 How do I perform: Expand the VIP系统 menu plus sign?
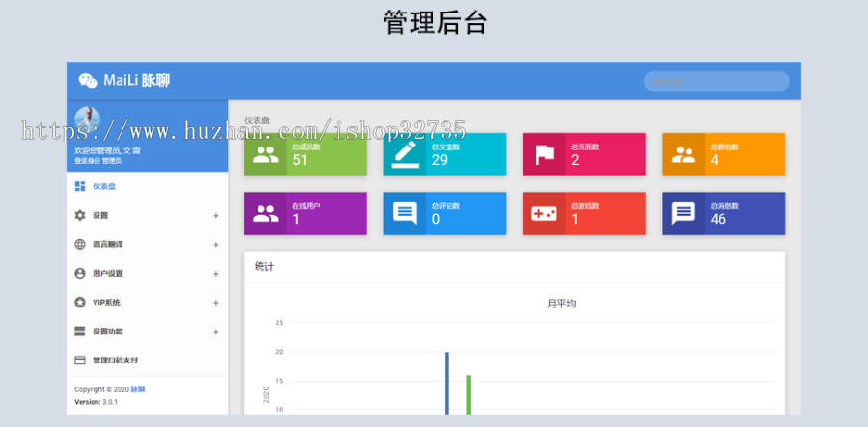point(215,303)
